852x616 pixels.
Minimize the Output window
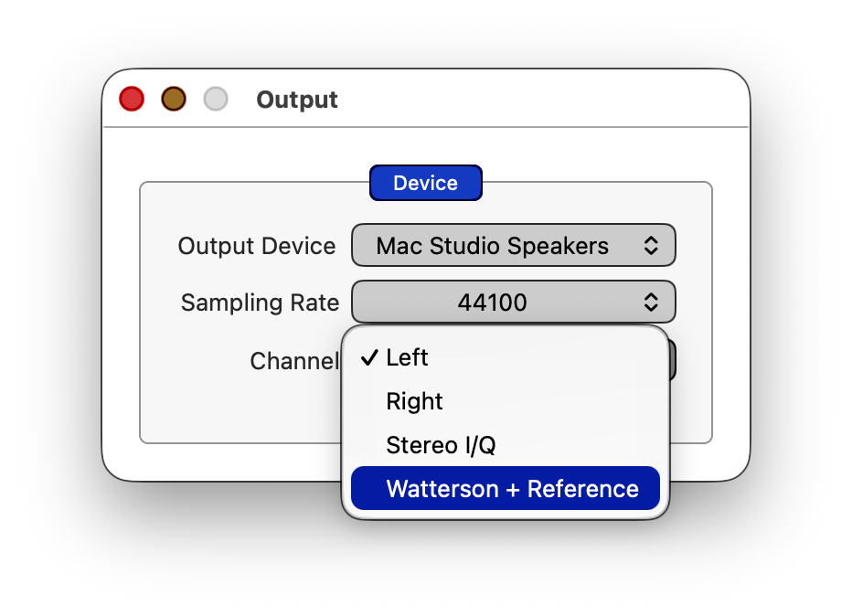(x=174, y=99)
